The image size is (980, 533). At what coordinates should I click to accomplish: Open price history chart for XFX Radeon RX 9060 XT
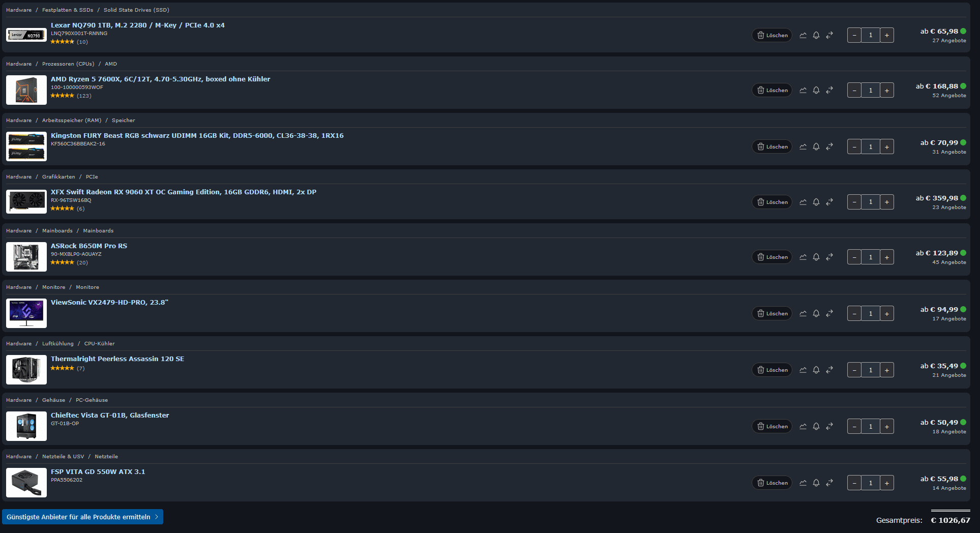point(803,202)
